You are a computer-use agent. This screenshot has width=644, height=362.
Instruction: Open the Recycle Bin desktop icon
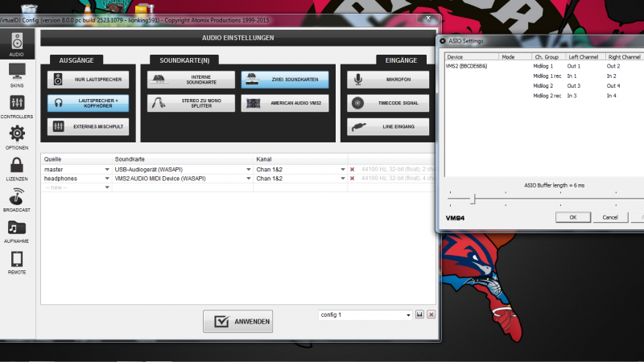tap(29, 8)
